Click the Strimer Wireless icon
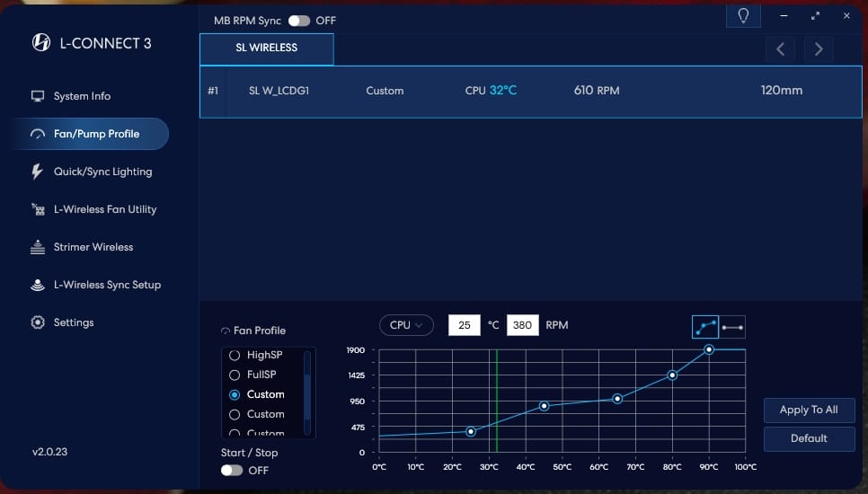Viewport: 868px width, 494px height. tap(38, 247)
